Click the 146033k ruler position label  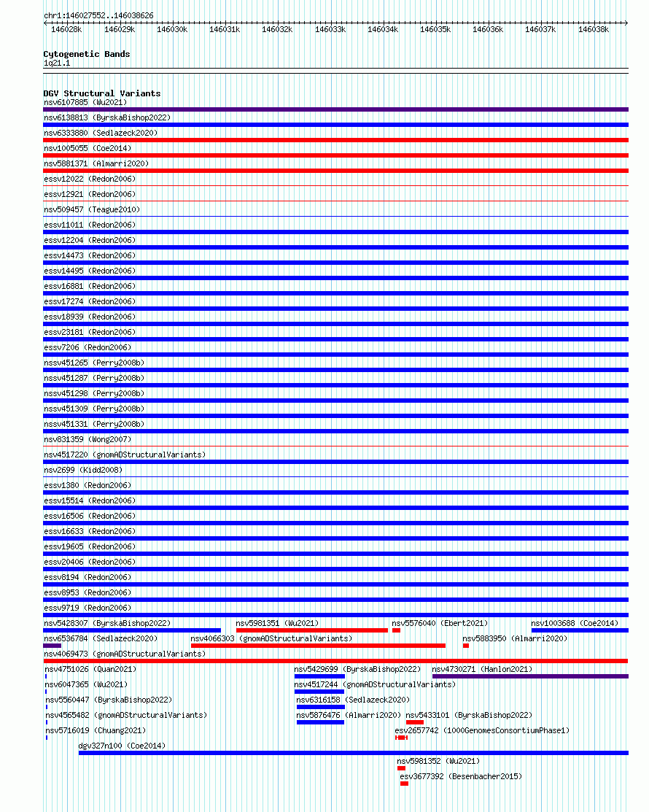(x=330, y=29)
